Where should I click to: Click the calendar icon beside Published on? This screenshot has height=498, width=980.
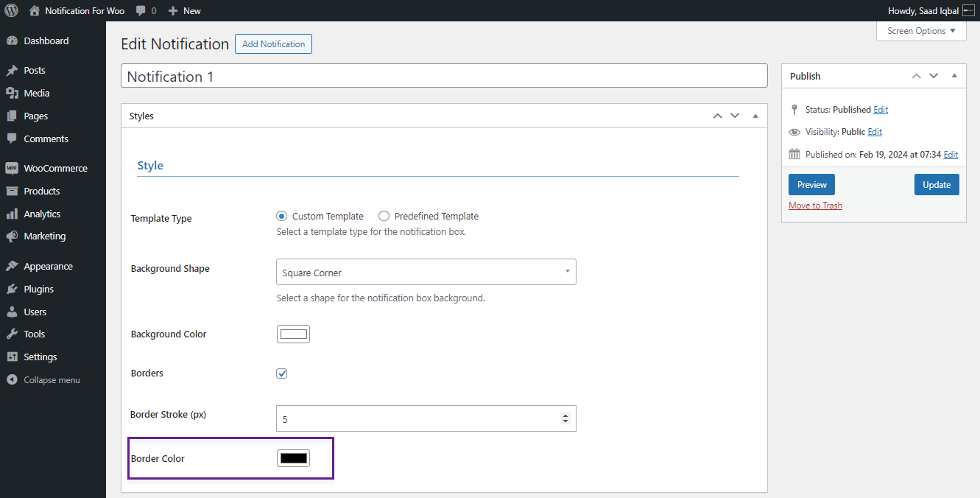[794, 155]
